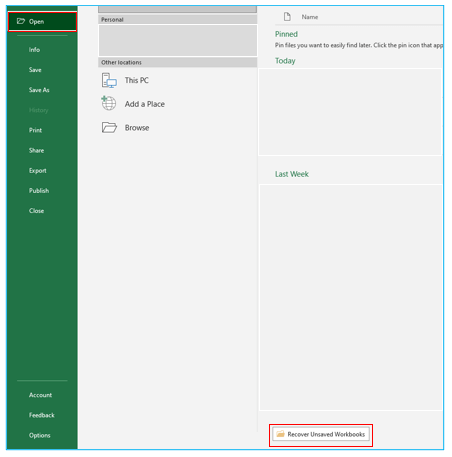Viewport: 452px width, 457px height.
Task: Click Recover Unsaved Workbooks button
Action: 321,434
